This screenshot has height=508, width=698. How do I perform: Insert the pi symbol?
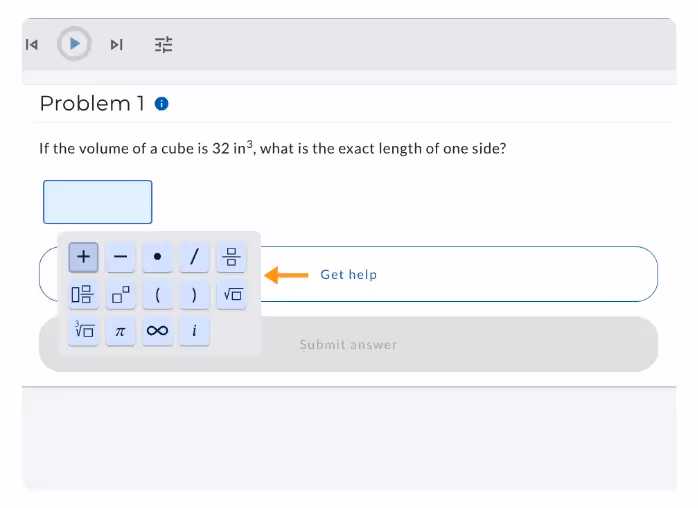pyautogui.click(x=120, y=331)
